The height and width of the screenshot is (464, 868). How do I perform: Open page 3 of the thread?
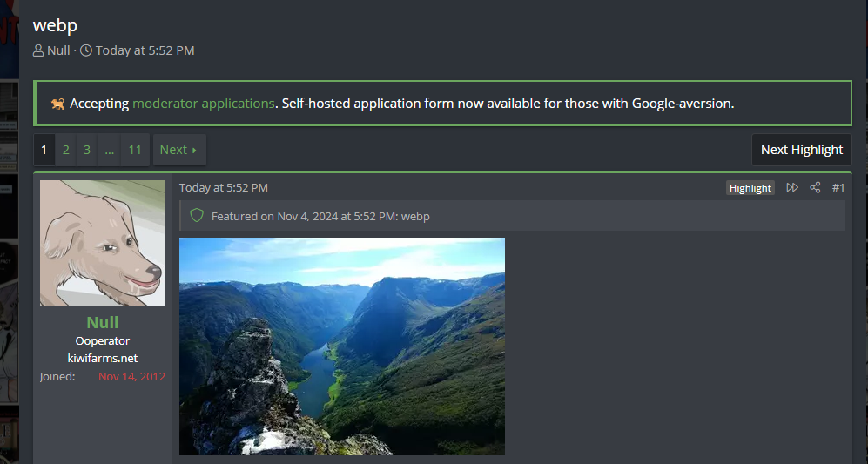tap(87, 150)
